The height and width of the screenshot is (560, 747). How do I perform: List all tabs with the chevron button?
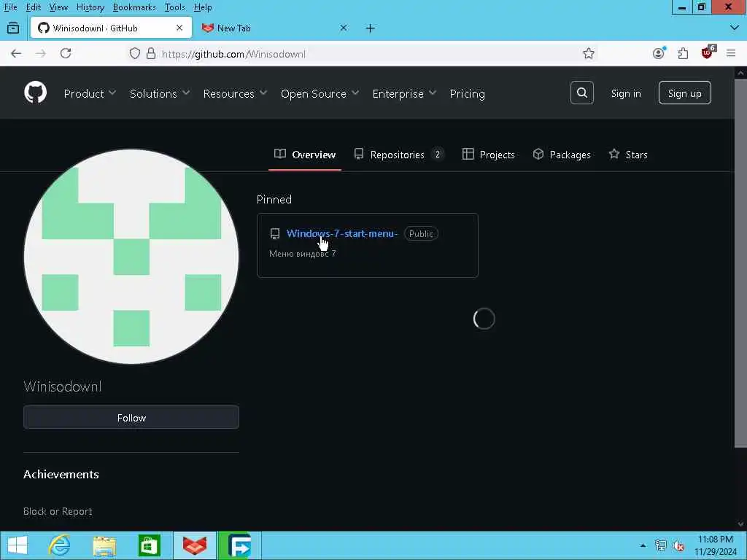734,28
